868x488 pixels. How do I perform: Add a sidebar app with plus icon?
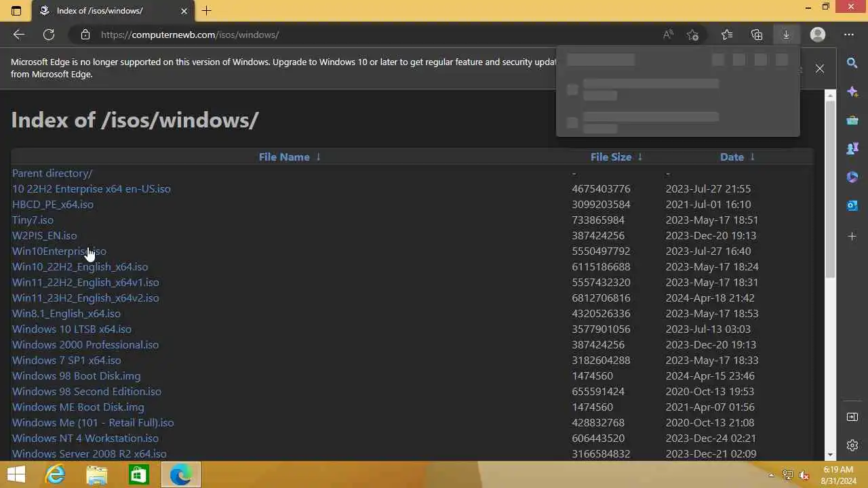click(852, 237)
